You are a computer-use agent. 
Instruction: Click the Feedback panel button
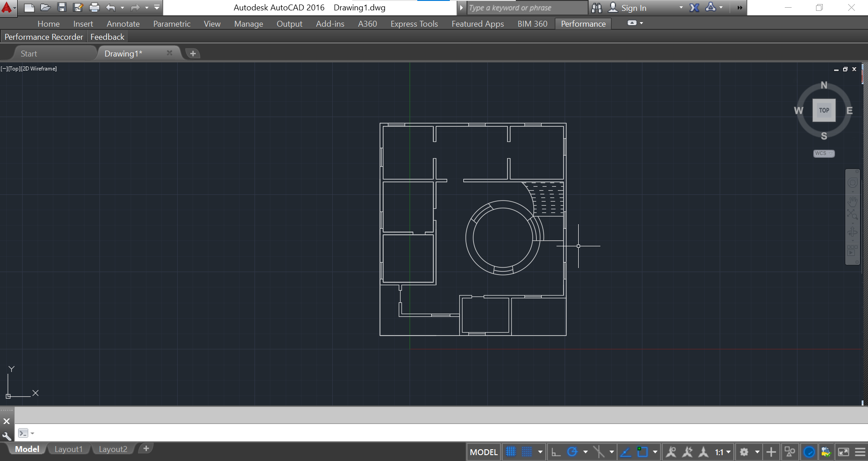tap(107, 37)
